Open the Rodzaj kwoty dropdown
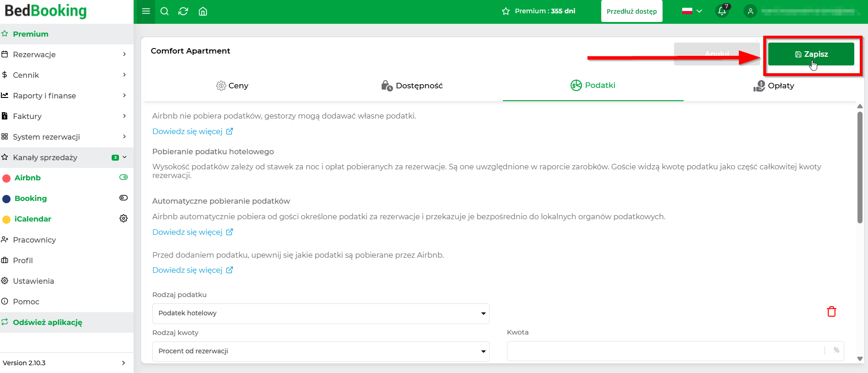Screen dimensions: 868x373 point(321,351)
